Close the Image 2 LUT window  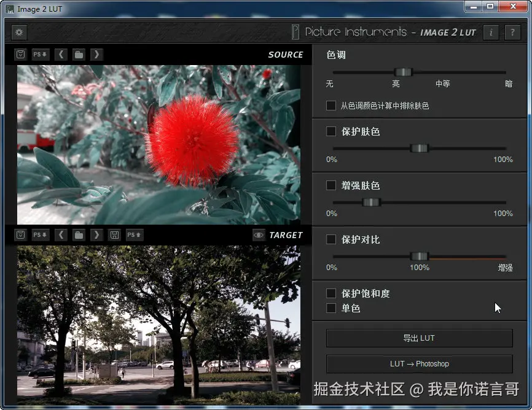pyautogui.click(x=513, y=6)
